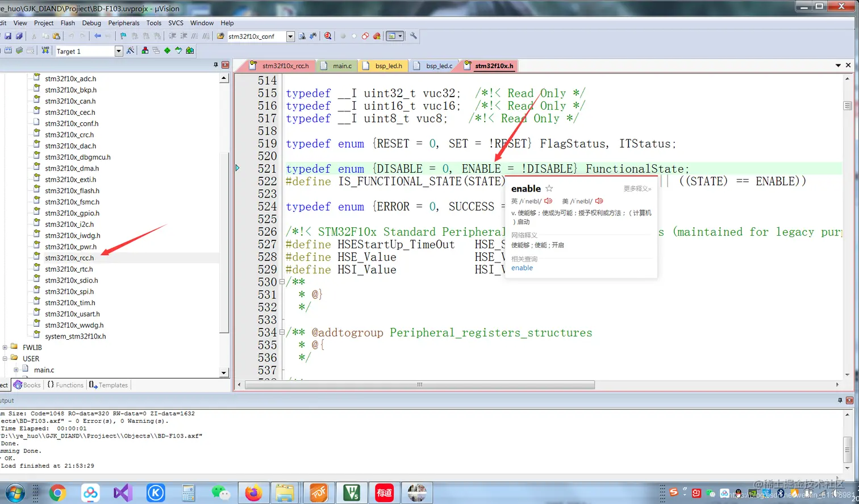This screenshot has height=504, width=859.
Task: Click the editor horizontal scrollbar thumb
Action: tap(420, 385)
